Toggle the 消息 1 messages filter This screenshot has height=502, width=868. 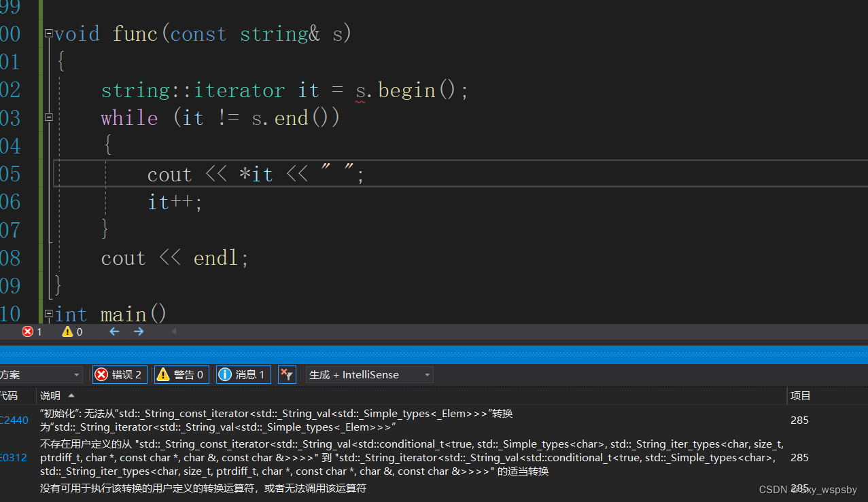[243, 374]
